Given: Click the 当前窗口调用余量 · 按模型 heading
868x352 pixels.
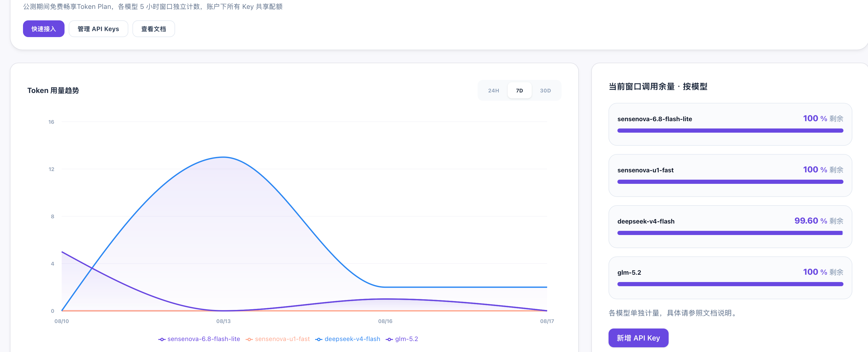Looking at the screenshot, I should tap(658, 87).
